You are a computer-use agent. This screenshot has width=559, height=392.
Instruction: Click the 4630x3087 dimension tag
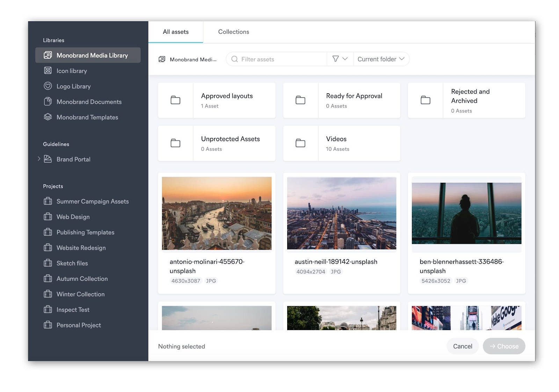click(x=186, y=281)
